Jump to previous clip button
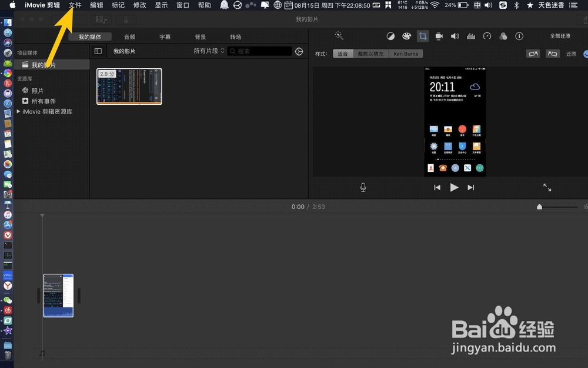 437,187
